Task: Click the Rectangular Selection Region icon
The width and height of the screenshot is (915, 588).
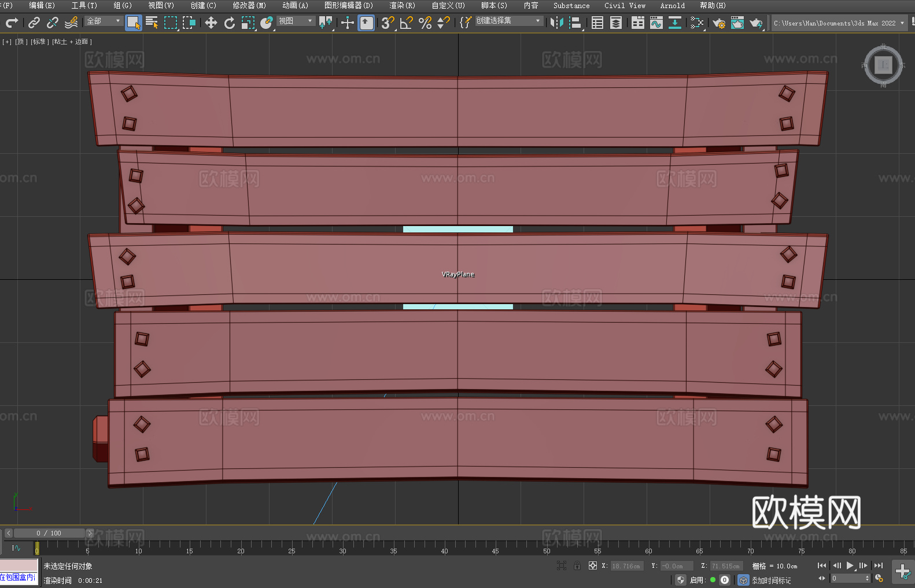Action: pos(171,23)
